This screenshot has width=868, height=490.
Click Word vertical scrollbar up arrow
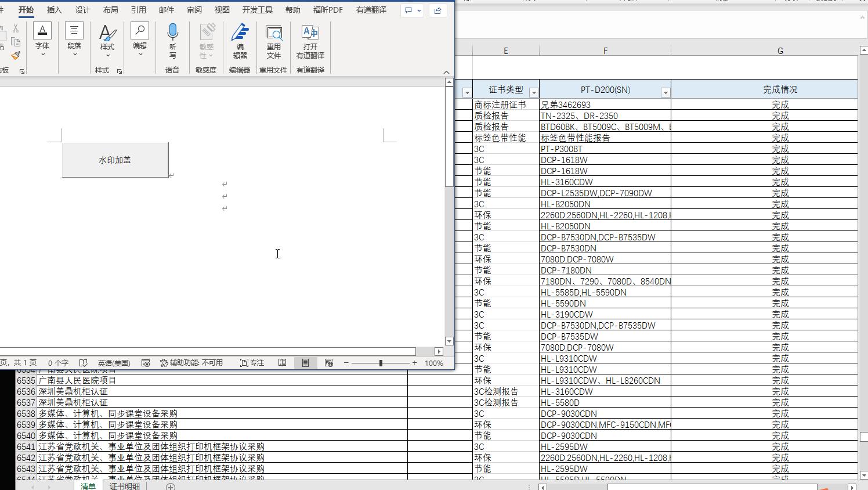pyautogui.click(x=449, y=82)
